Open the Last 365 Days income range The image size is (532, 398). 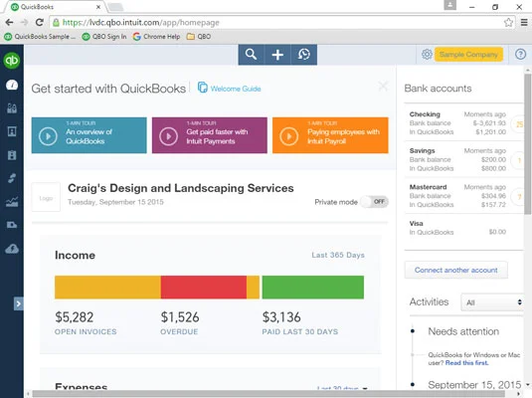tap(338, 255)
